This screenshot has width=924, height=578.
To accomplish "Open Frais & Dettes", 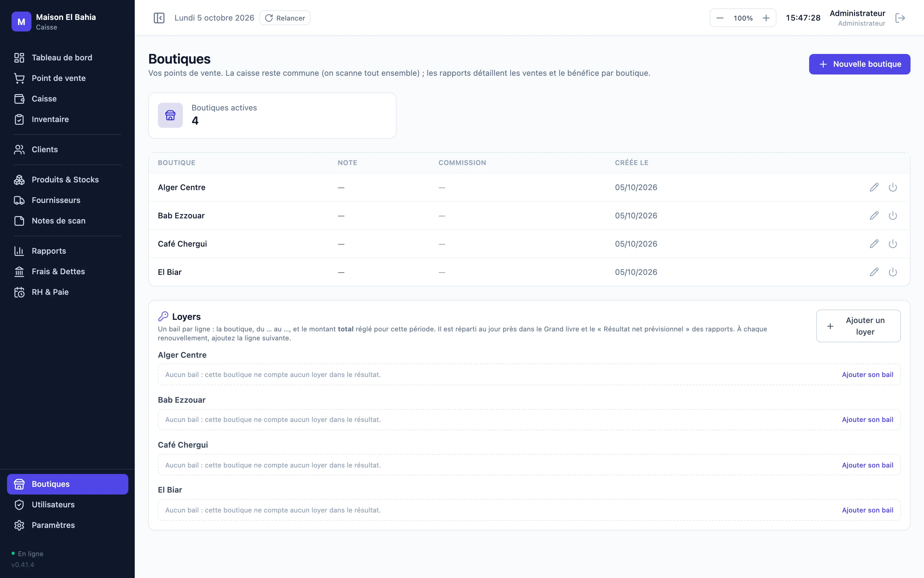I will (x=68, y=272).
